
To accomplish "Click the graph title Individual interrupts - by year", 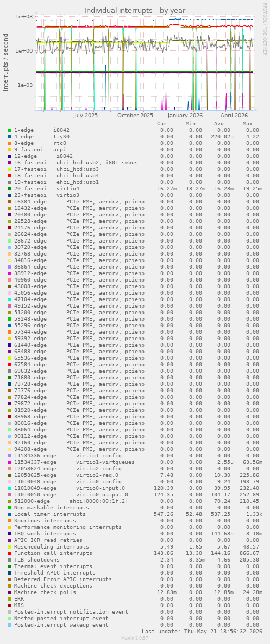I will point(135,11).
